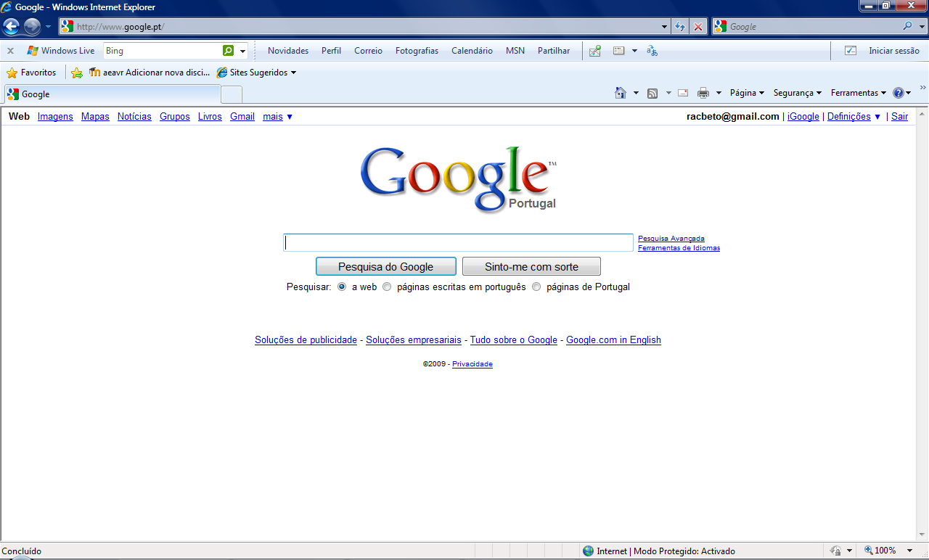Click the Forward navigation arrow
The height and width of the screenshot is (560, 929).
pos(32,27)
